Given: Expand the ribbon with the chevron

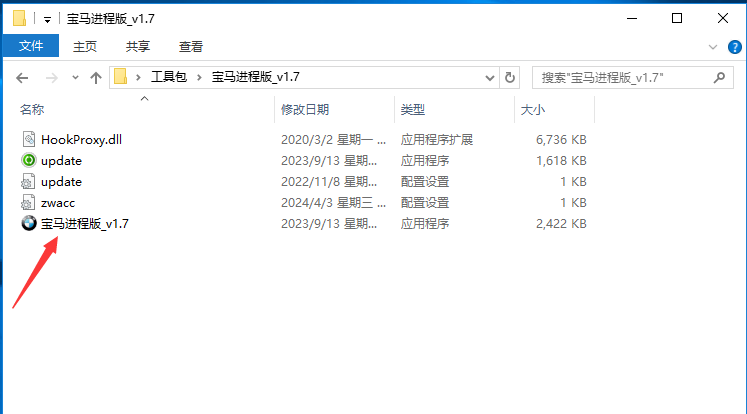Looking at the screenshot, I should (713, 47).
